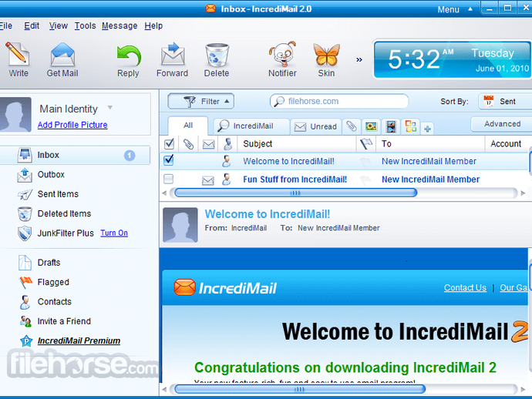Open the File menu

point(5,25)
